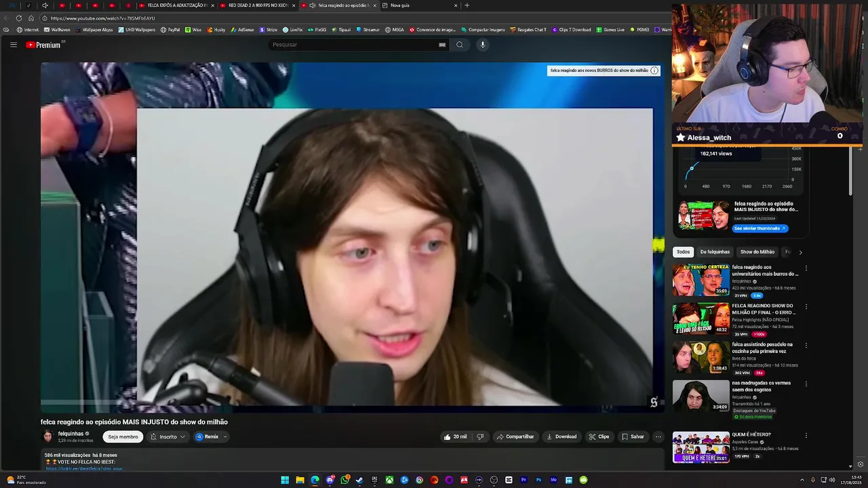Open the Streamer bookmark

tap(368, 30)
